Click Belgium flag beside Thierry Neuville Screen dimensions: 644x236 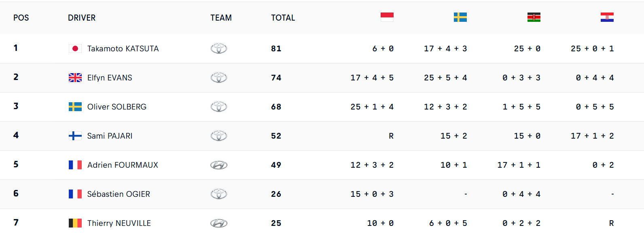tap(75, 223)
